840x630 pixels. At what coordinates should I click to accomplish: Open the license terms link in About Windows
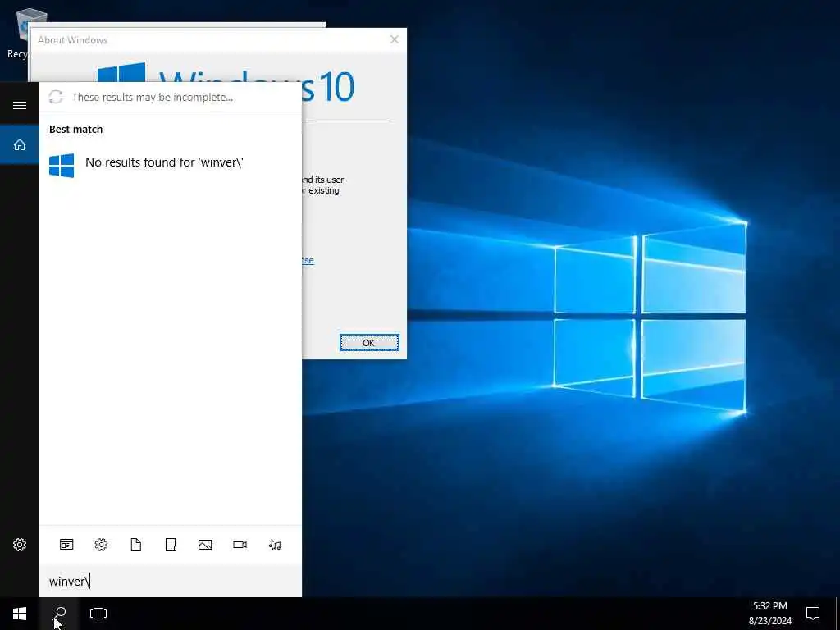[x=308, y=260]
